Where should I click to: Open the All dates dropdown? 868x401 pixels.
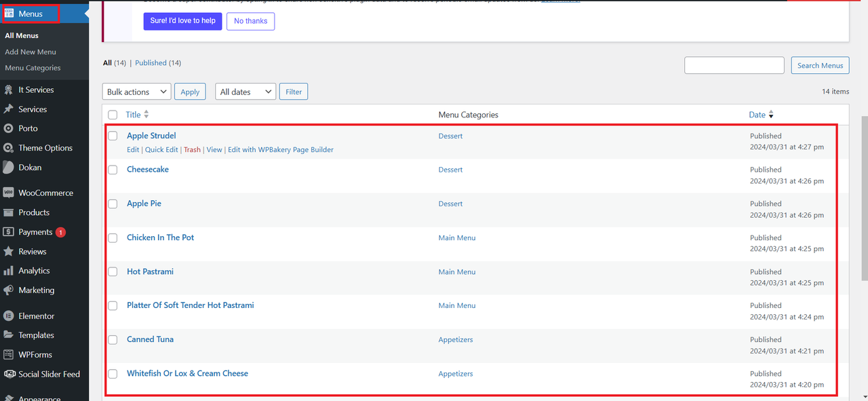pos(245,92)
